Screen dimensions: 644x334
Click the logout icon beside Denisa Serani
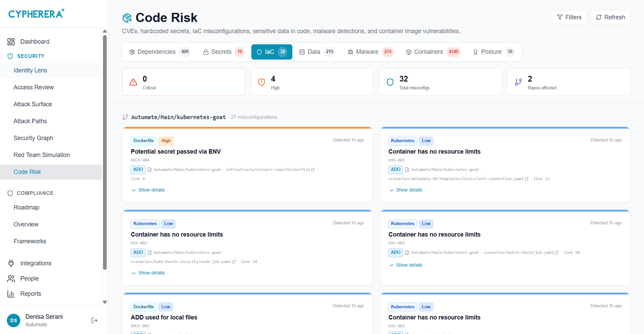(95, 320)
